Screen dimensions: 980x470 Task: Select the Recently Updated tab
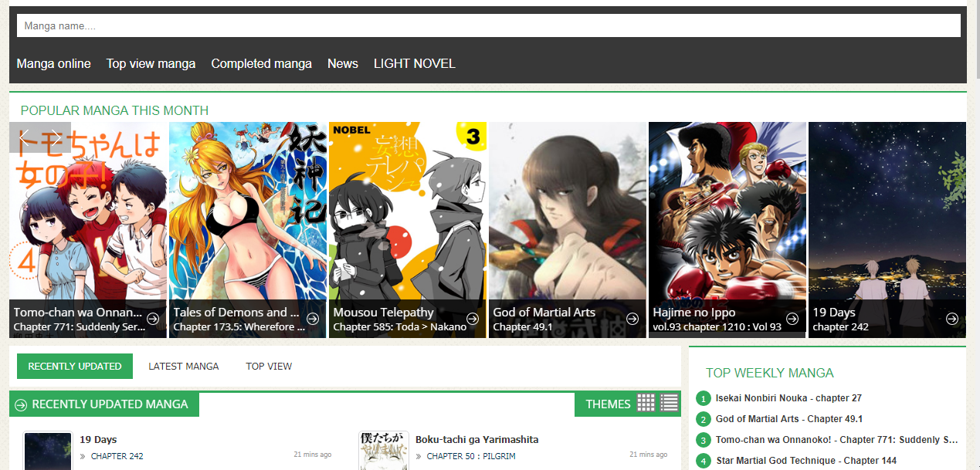coord(75,367)
